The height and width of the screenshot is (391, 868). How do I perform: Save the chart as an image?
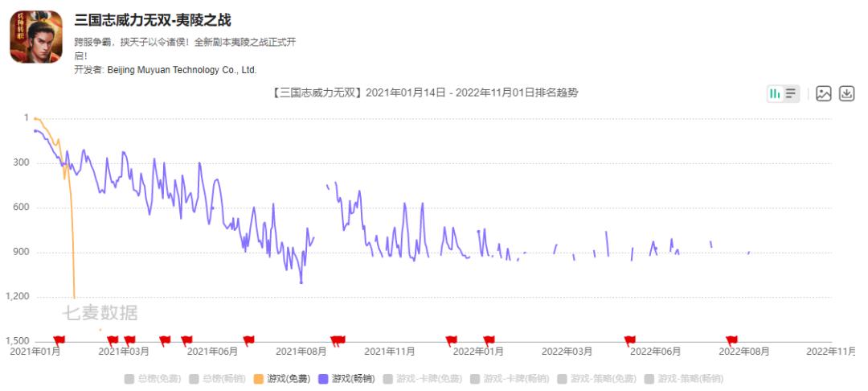point(824,93)
